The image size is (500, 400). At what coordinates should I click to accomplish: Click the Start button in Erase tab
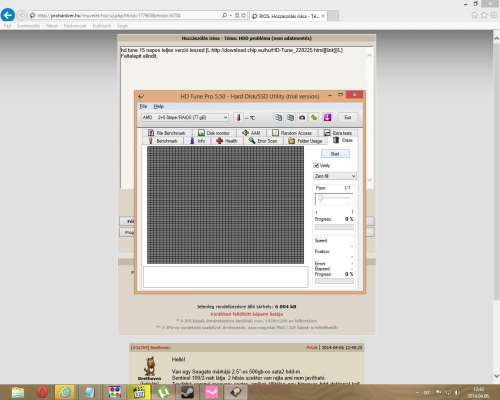335,154
